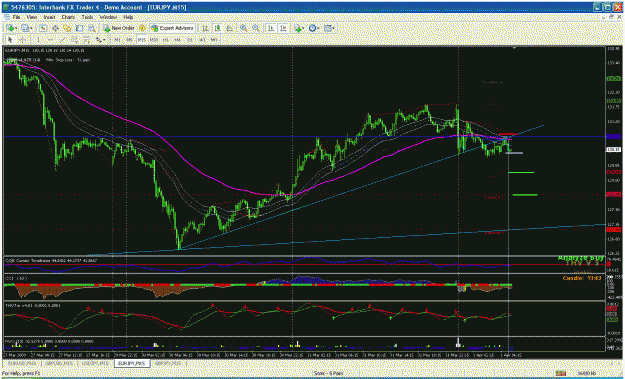Toggle Expert Advisors on or off
This screenshot has width=625, height=379.
[173, 28]
